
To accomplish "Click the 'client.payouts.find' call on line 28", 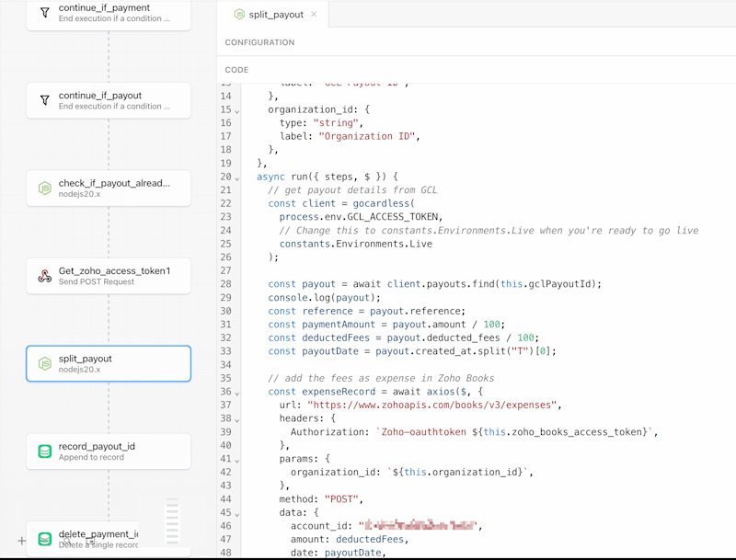I will tap(441, 284).
